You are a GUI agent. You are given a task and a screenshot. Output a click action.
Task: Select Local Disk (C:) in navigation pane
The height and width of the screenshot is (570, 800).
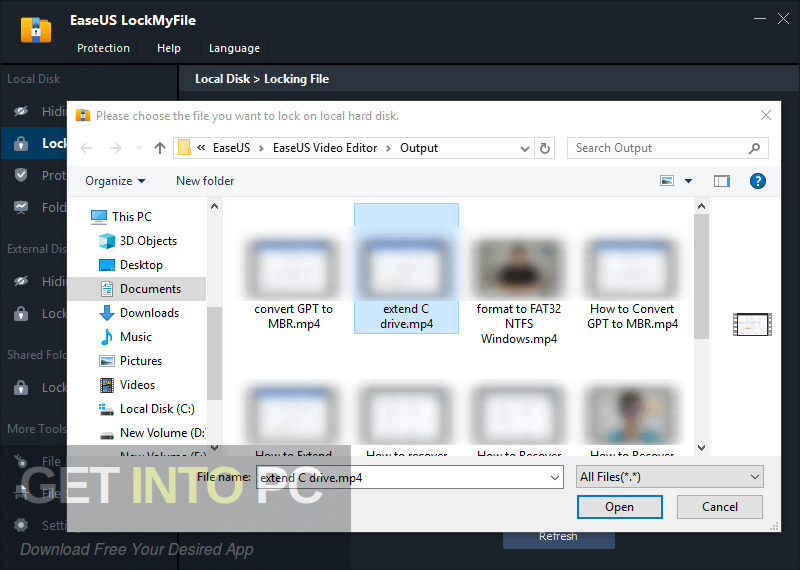146,409
